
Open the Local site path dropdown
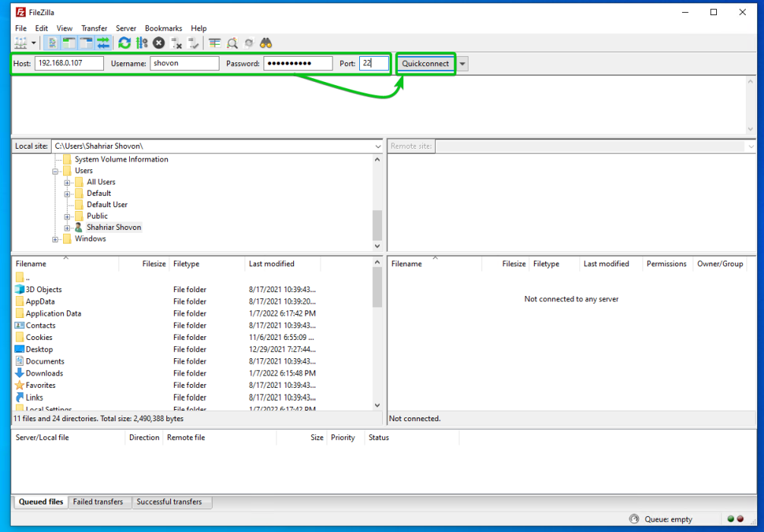click(x=377, y=146)
